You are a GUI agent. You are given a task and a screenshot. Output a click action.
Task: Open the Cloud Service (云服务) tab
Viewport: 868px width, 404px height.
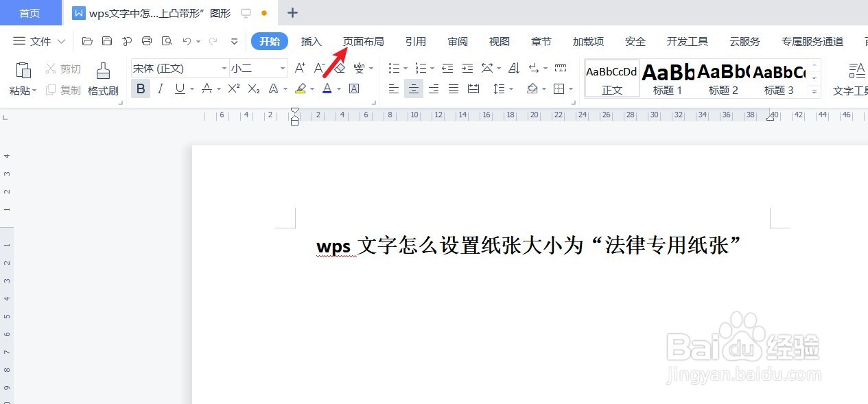click(745, 41)
